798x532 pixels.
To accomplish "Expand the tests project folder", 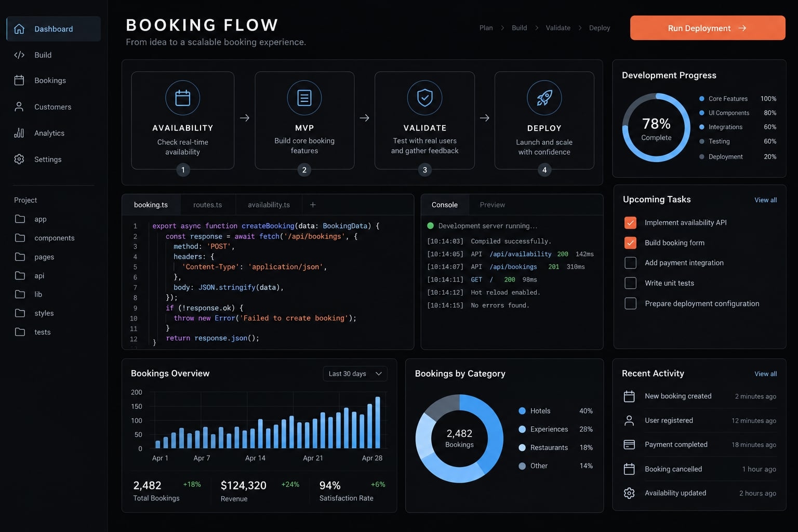I will 20,331.
